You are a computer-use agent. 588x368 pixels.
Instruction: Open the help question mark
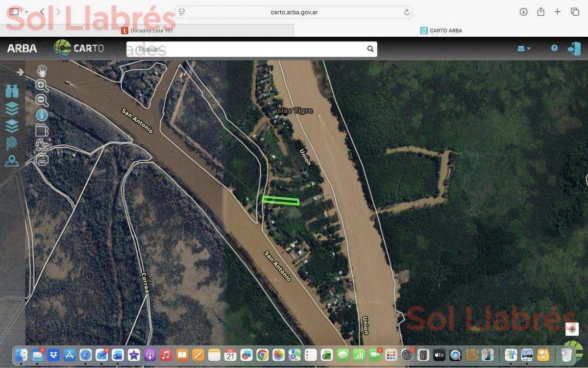pyautogui.click(x=554, y=48)
